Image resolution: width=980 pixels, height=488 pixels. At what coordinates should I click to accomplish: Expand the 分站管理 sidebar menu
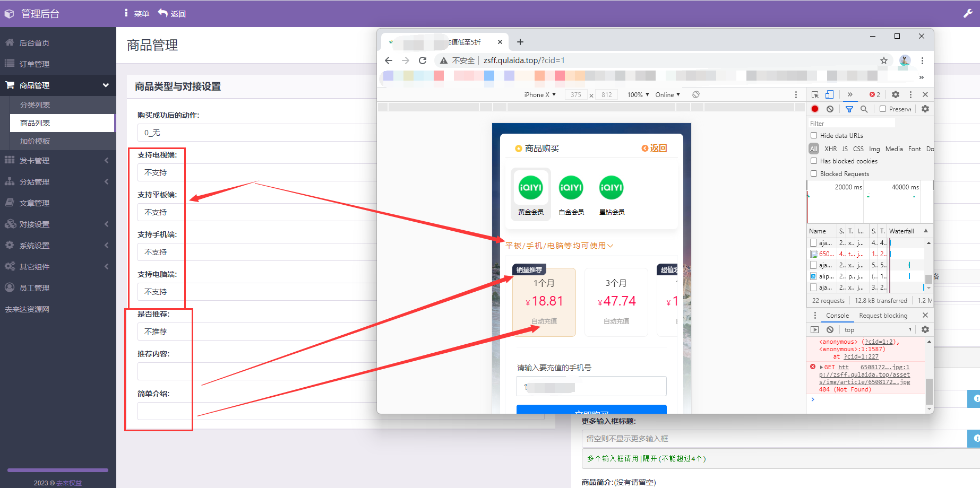coord(58,181)
